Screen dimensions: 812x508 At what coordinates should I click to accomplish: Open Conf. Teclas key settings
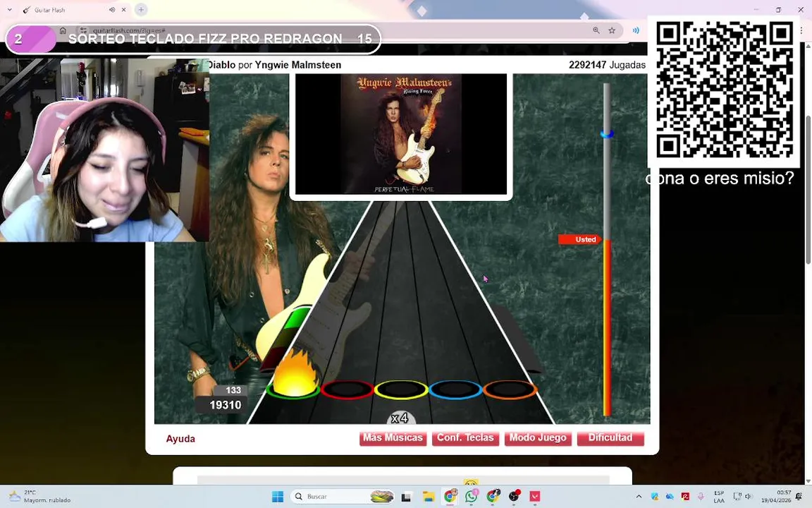465,438
